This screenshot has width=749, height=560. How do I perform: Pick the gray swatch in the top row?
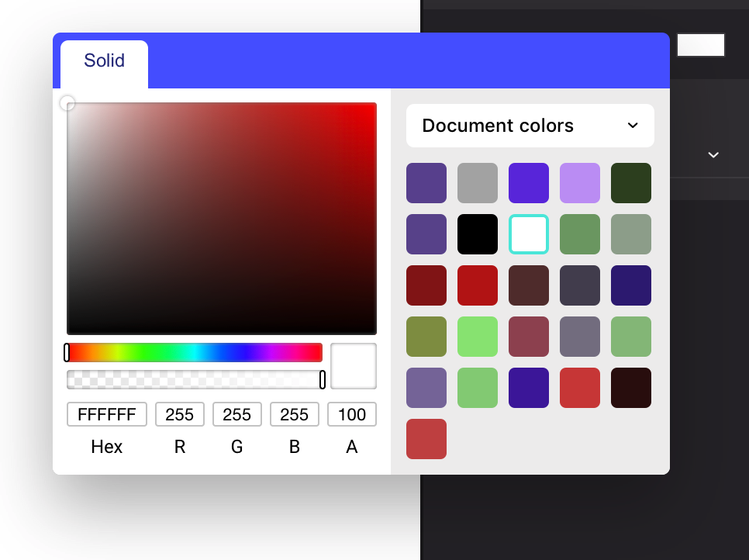[478, 183]
